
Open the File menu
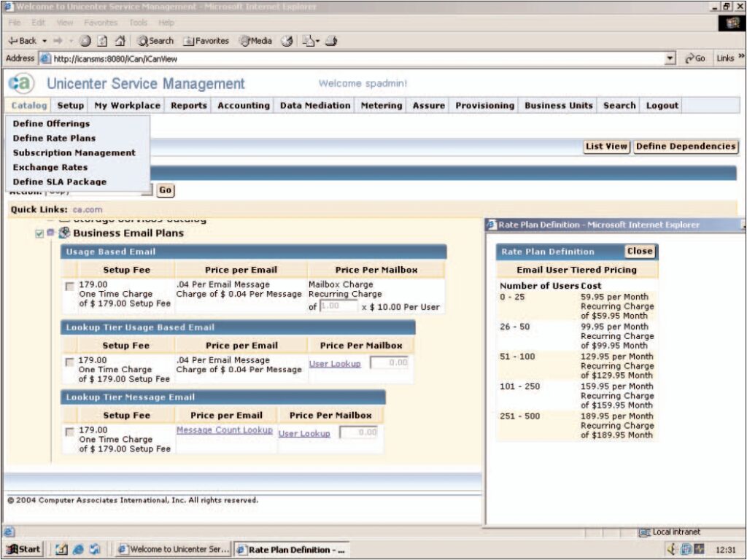[x=15, y=23]
